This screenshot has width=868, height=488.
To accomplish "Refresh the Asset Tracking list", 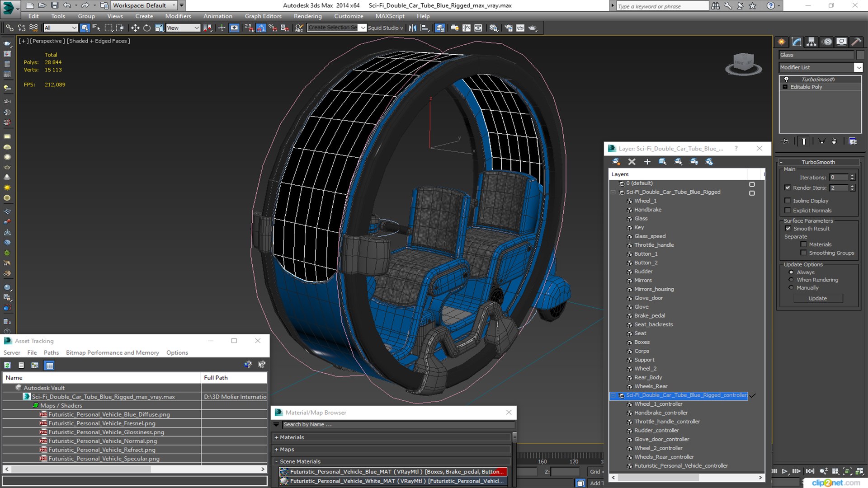I will coord(8,365).
